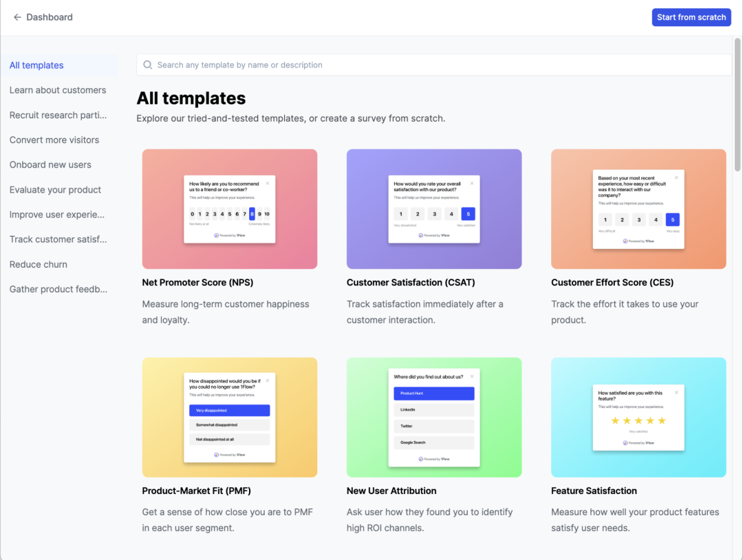Select rating 5 in the CSAT preview
The image size is (743, 560).
468,214
